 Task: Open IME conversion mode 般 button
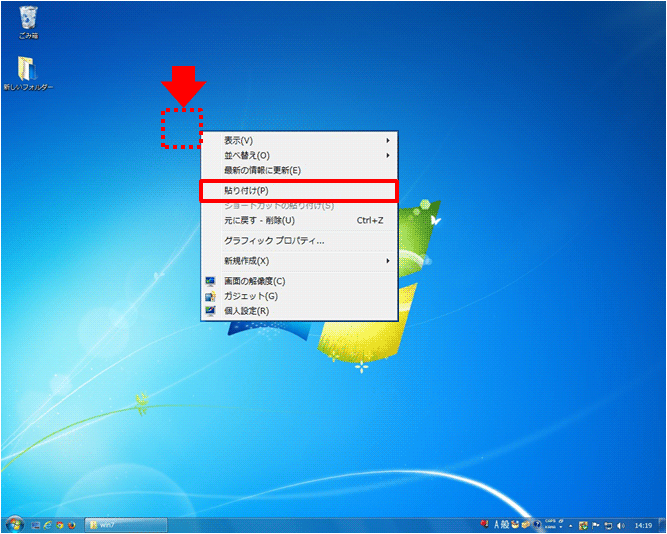tap(505, 525)
